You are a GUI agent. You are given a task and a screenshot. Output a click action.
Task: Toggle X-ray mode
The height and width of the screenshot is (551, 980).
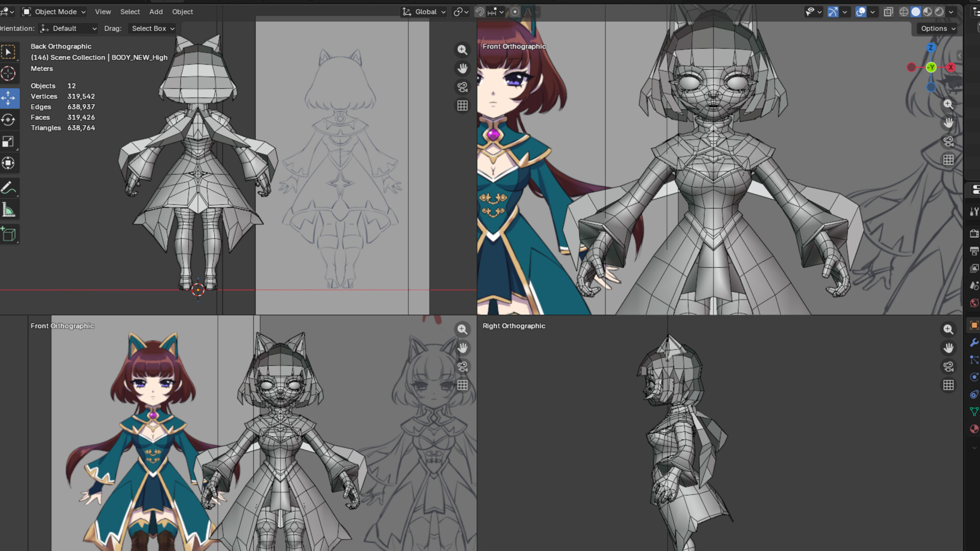(x=888, y=12)
